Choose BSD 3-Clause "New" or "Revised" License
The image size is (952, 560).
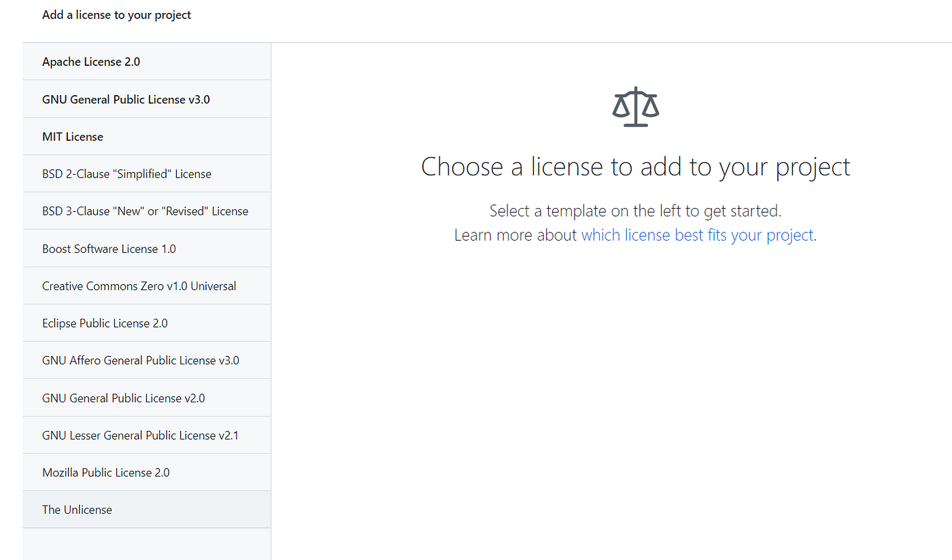(x=147, y=211)
